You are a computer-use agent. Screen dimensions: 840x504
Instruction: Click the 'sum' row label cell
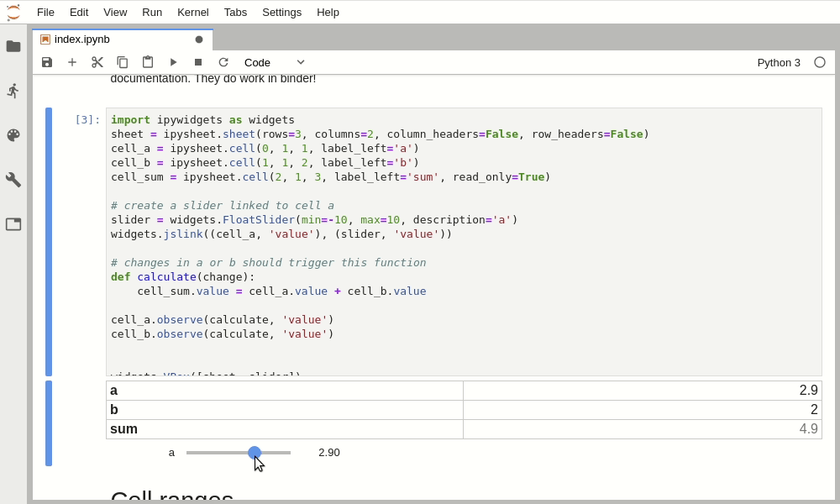click(285, 429)
